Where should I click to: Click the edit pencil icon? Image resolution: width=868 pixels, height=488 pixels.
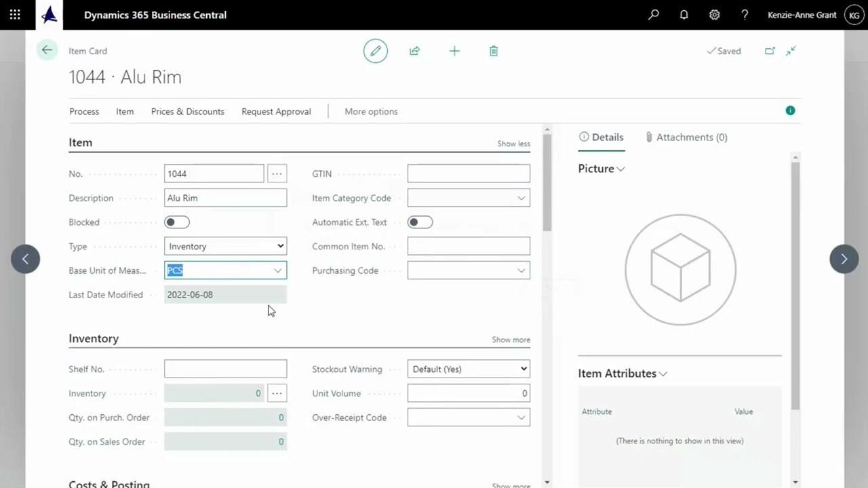pyautogui.click(x=375, y=51)
